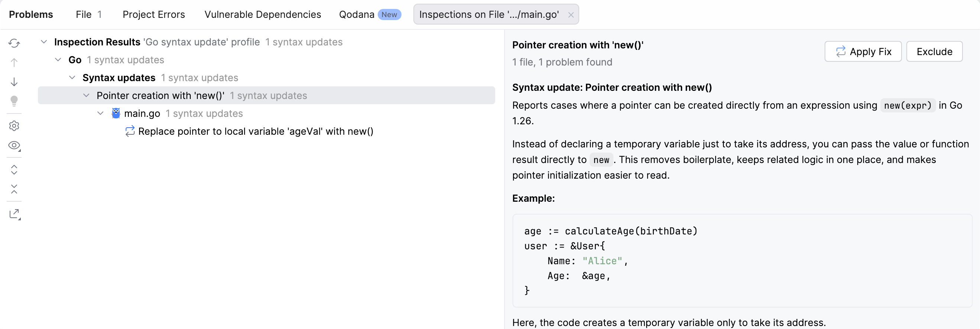Collapse the Syntax updates node
980x329 pixels.
pos(72,78)
